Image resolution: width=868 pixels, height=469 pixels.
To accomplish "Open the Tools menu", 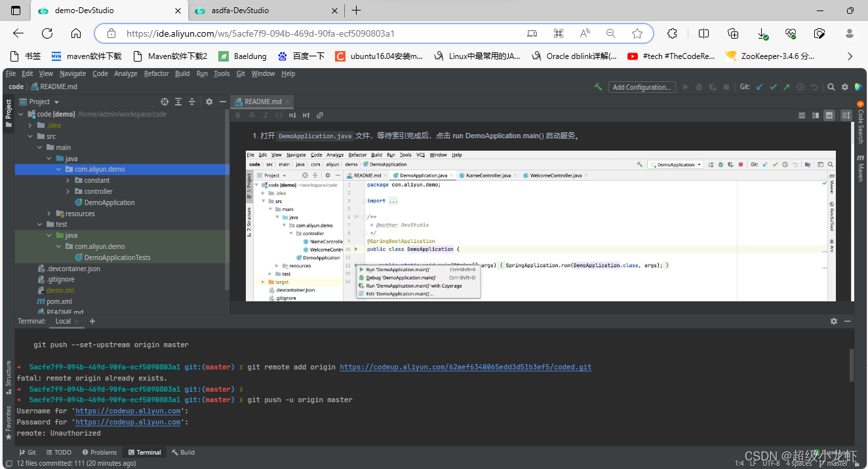I will coord(222,73).
